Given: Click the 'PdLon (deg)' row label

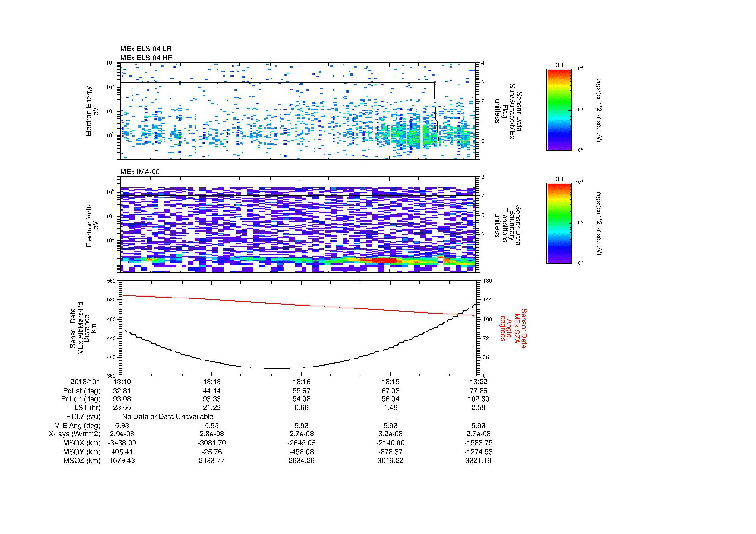Looking at the screenshot, I should coord(81,399).
